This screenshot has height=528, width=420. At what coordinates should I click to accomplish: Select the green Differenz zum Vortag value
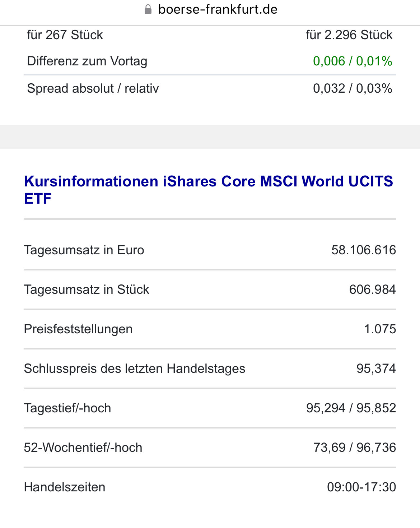point(352,61)
